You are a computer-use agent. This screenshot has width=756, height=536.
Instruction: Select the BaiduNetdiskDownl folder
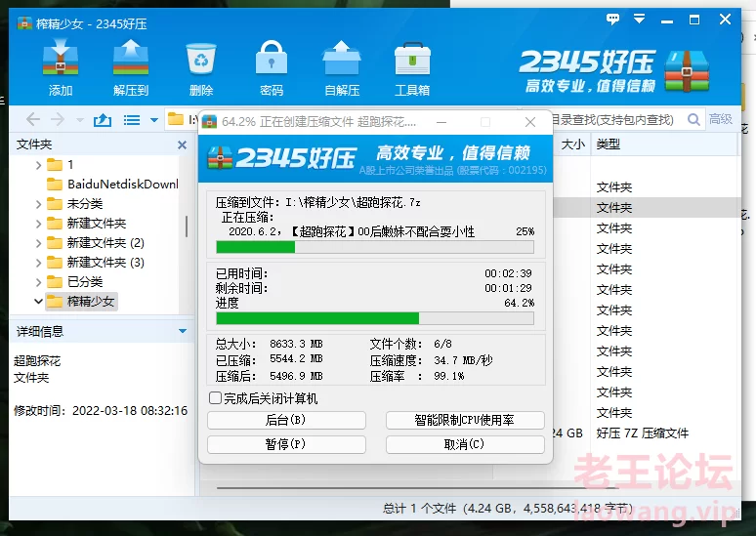[112, 185]
